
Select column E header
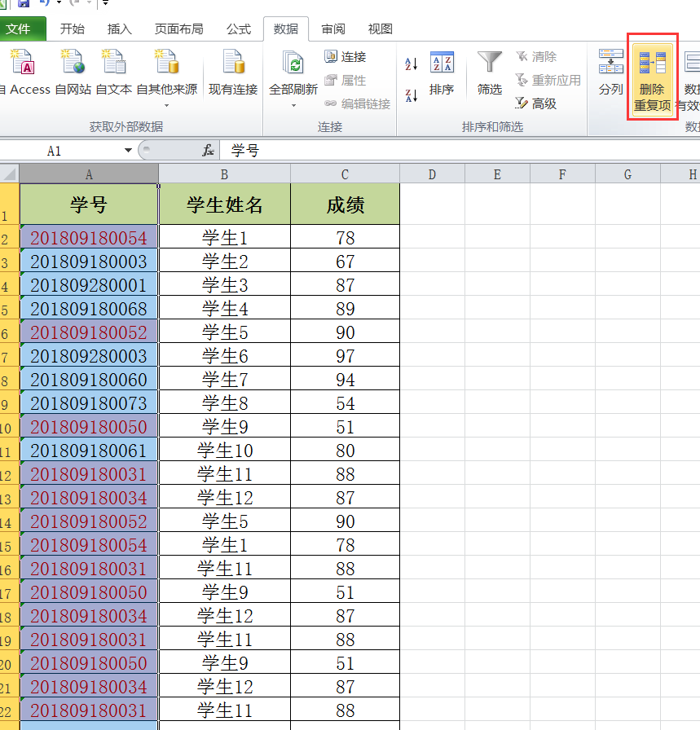pyautogui.click(x=497, y=174)
